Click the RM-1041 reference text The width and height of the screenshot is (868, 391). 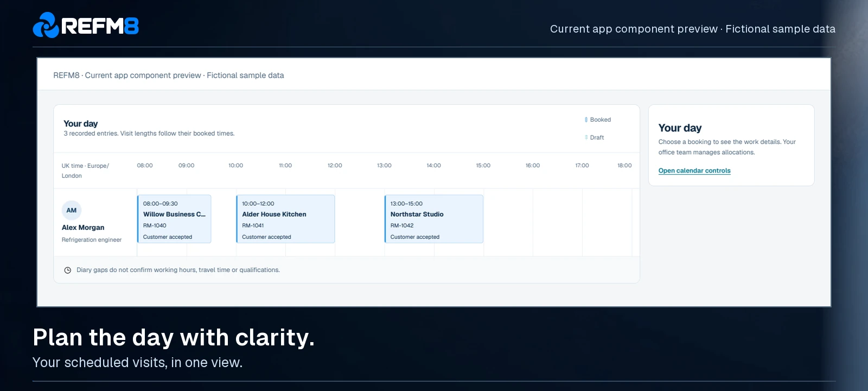253,225
